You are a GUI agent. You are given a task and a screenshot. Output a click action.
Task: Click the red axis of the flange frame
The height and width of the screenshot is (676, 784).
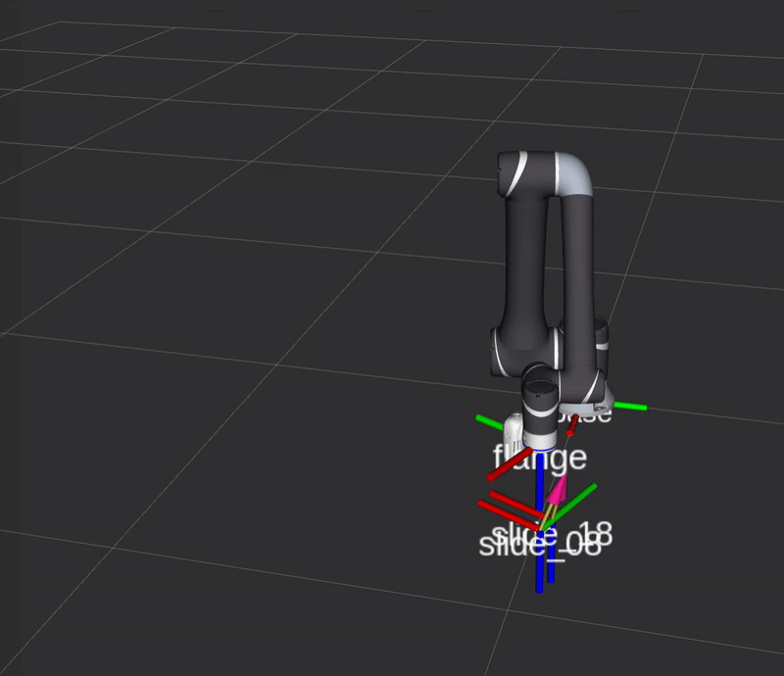point(508,468)
